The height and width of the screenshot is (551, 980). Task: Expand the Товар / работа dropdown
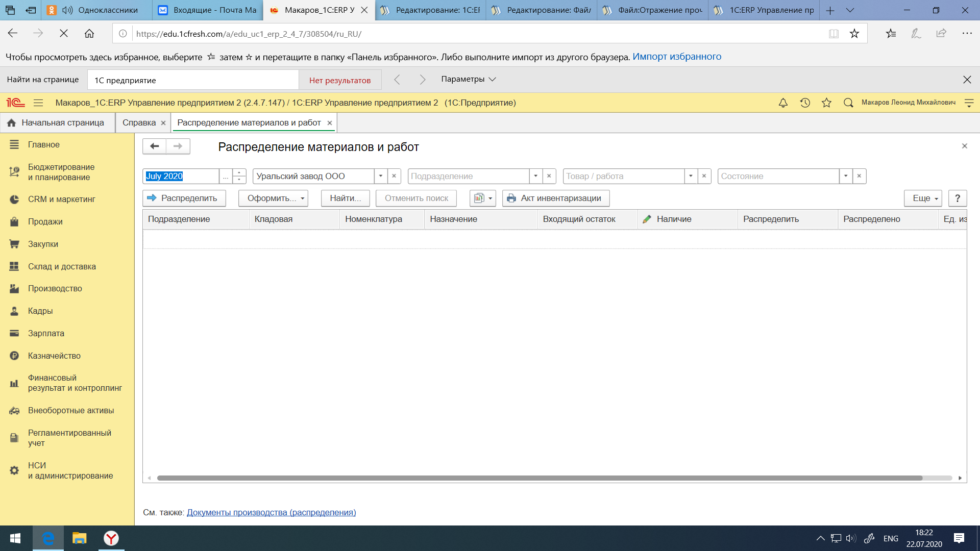691,176
